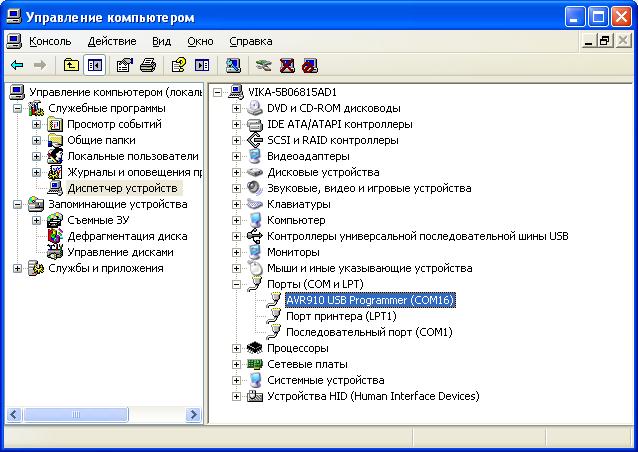Click the Дефрагментация диска icon
Image resolution: width=638 pixels, height=452 pixels.
point(55,236)
